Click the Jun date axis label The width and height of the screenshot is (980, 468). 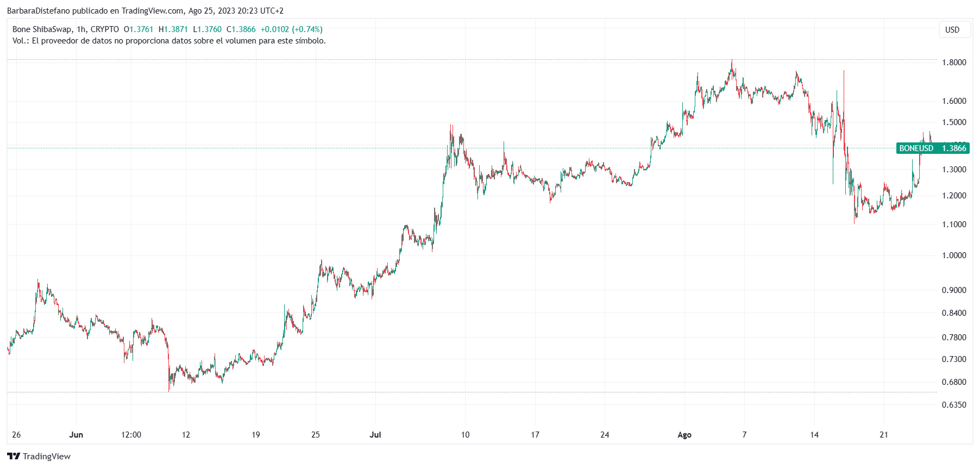click(77, 435)
